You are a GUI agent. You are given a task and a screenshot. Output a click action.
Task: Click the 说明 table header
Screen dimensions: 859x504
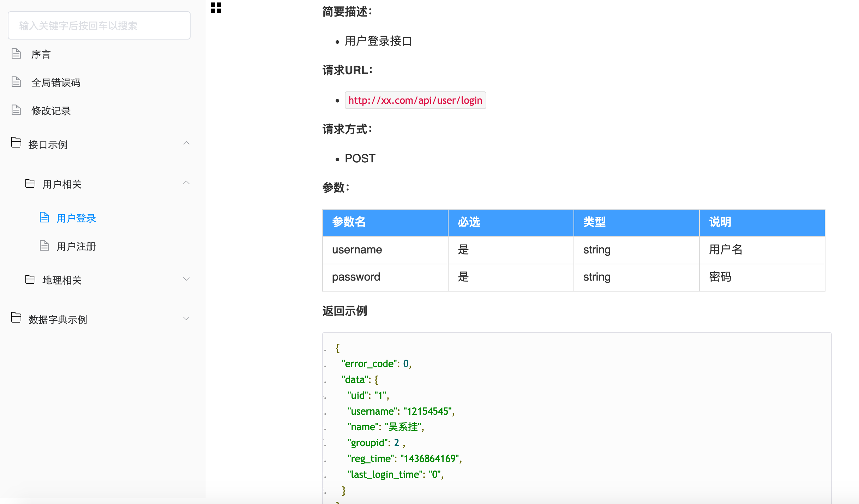[762, 222]
